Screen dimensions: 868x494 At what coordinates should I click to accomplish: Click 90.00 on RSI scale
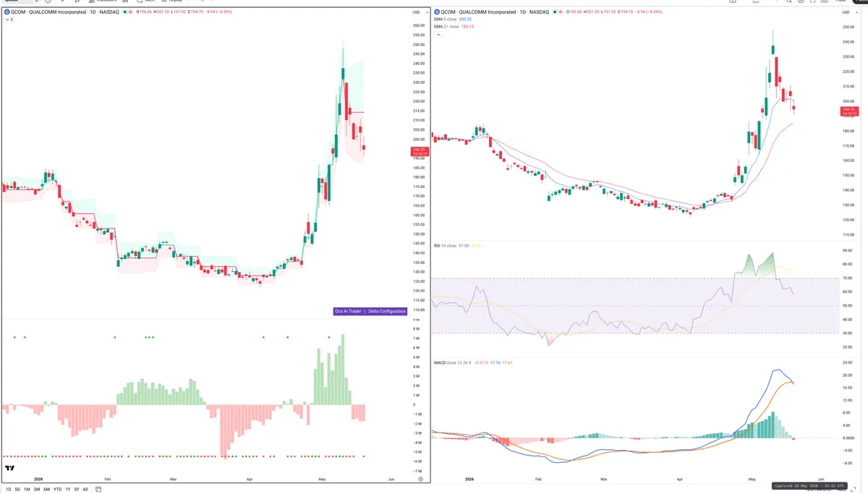pyautogui.click(x=849, y=250)
